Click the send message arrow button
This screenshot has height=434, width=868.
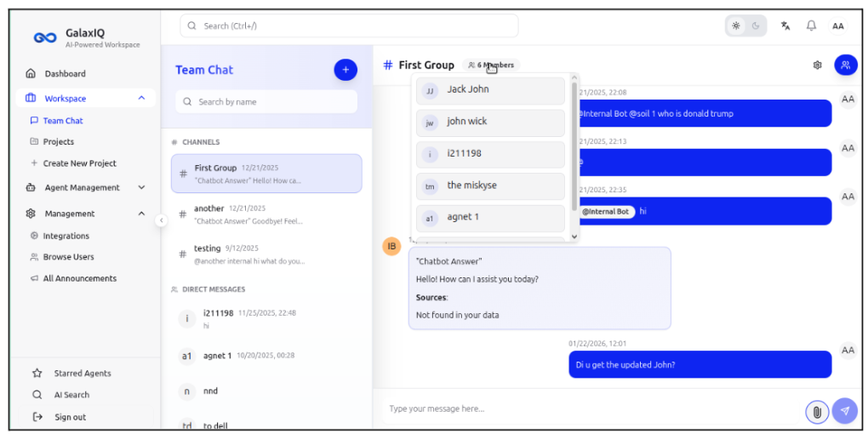coord(844,411)
